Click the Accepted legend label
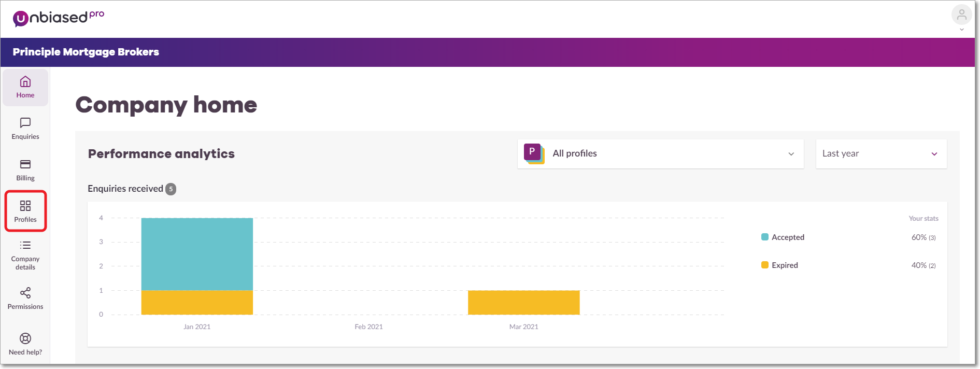The image size is (980, 369). click(x=788, y=237)
